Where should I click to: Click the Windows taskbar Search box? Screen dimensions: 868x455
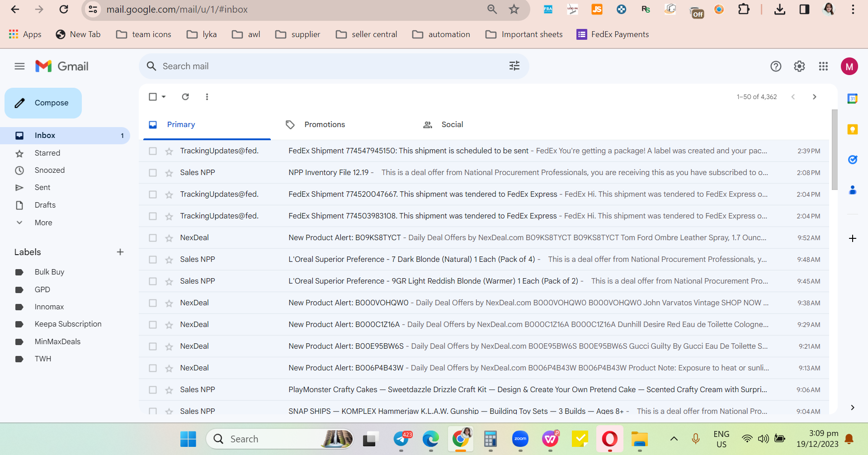(x=279, y=439)
